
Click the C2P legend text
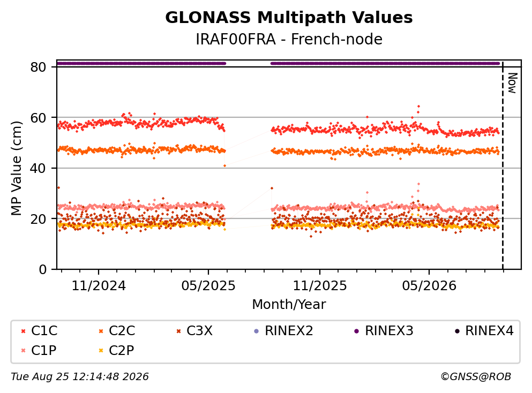[x=122, y=350]
